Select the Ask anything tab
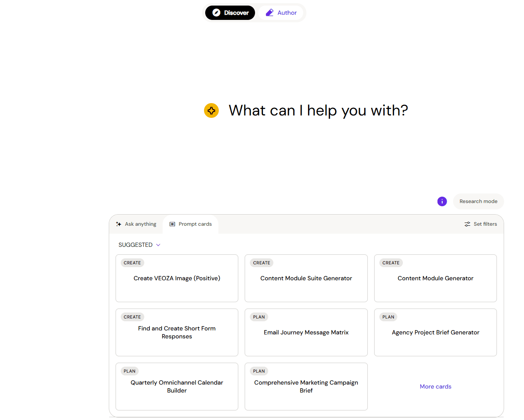This screenshot has height=420, width=524. coord(136,224)
